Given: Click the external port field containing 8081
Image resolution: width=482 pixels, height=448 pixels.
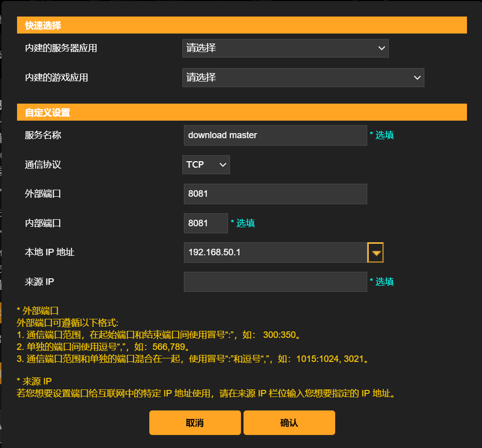Looking at the screenshot, I should (275, 194).
